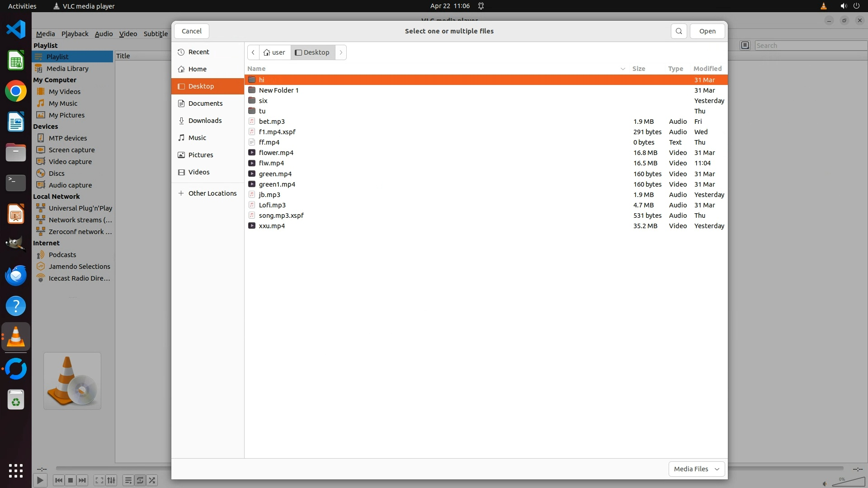Expand Other Locations in sidebar
868x488 pixels.
[212, 193]
